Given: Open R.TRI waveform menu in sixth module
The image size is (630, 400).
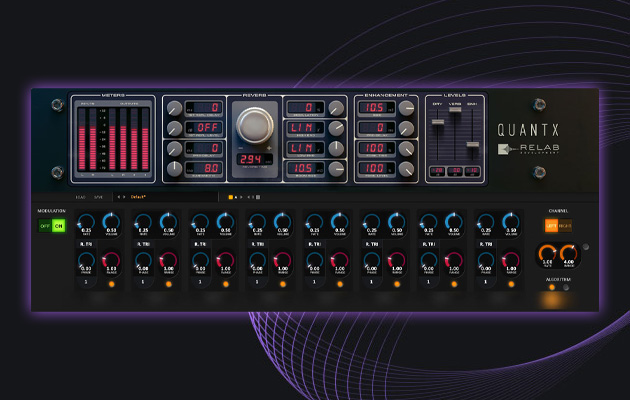Looking at the screenshot, I should 371,244.
